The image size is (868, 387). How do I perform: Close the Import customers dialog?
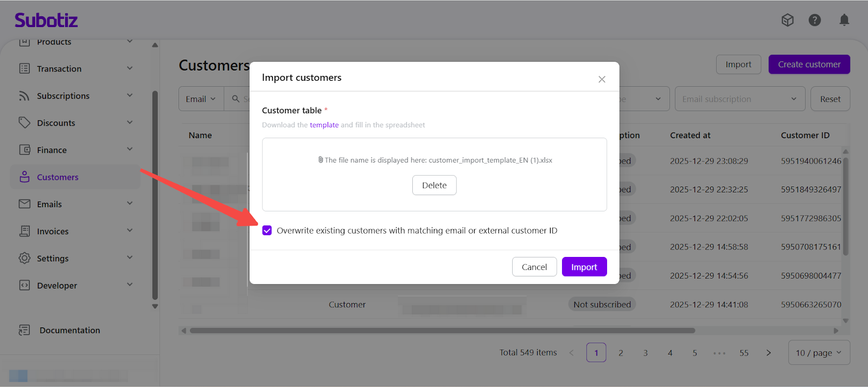tap(602, 79)
